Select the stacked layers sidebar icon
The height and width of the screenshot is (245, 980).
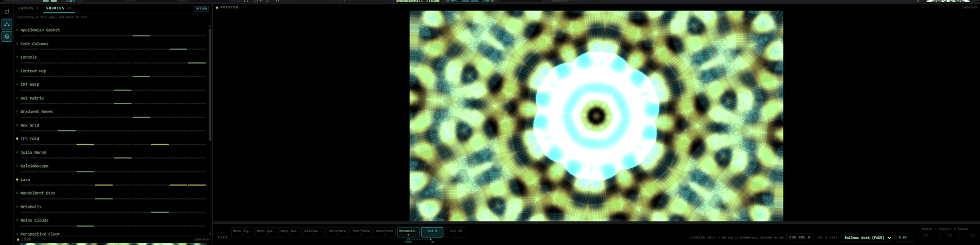pyautogui.click(x=7, y=36)
